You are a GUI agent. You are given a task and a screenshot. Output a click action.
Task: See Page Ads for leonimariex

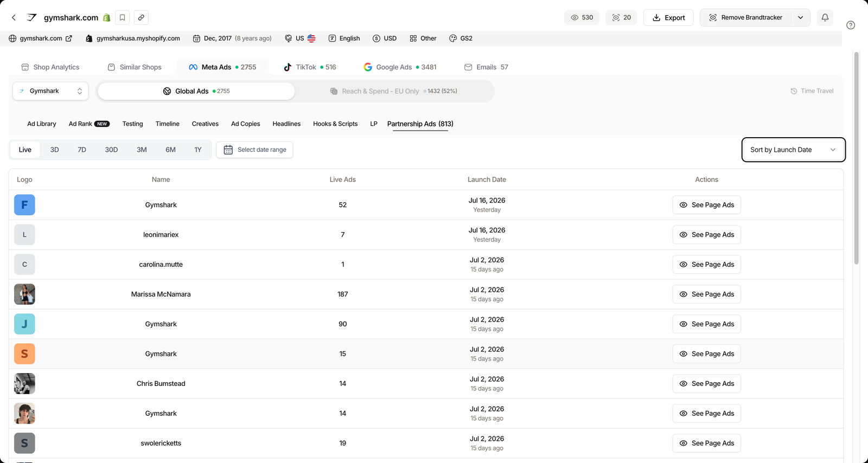point(706,235)
